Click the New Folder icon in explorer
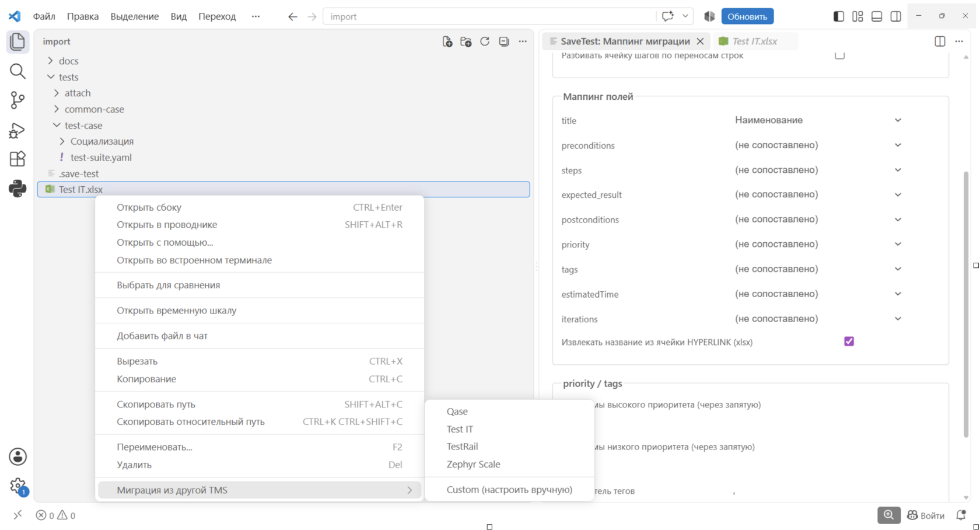 [466, 41]
